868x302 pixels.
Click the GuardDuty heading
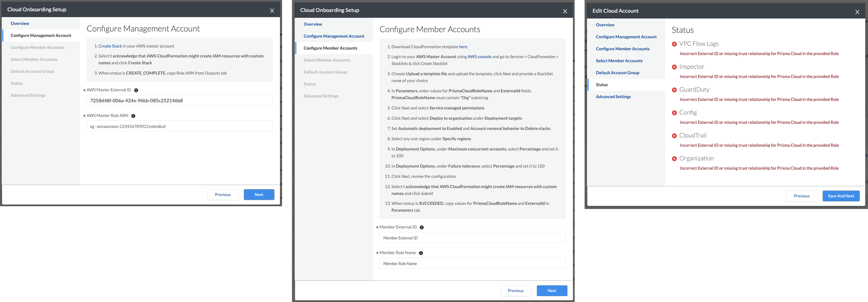pyautogui.click(x=694, y=90)
